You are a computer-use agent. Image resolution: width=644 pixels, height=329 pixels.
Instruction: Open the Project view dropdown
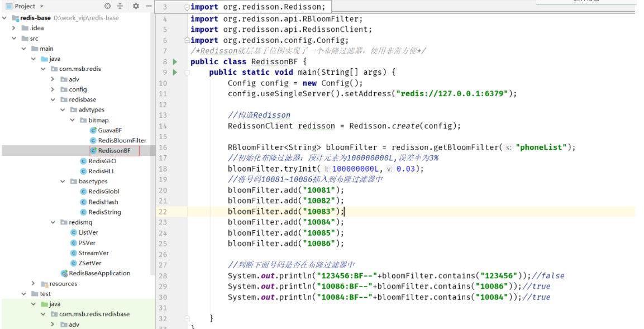coord(42,6)
